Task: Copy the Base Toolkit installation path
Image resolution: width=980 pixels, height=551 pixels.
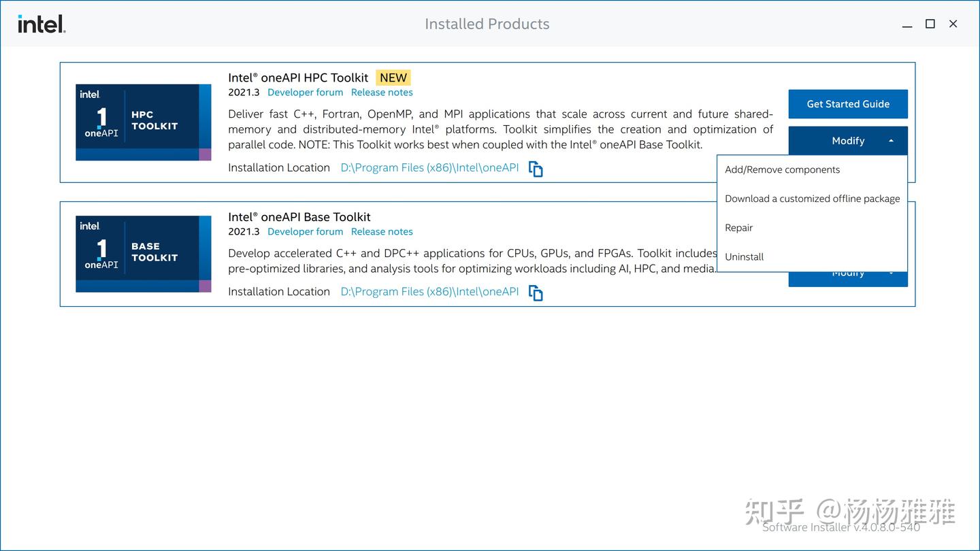Action: click(x=536, y=293)
